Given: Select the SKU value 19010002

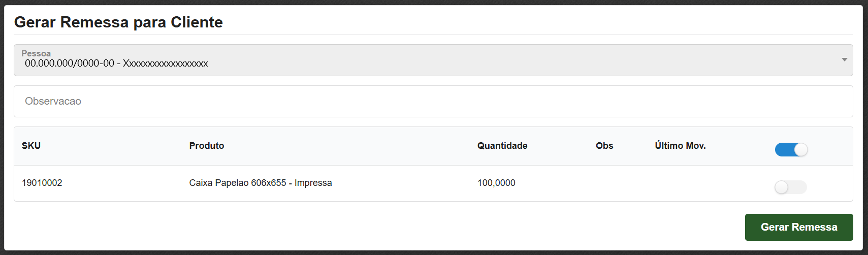Looking at the screenshot, I should [x=42, y=183].
